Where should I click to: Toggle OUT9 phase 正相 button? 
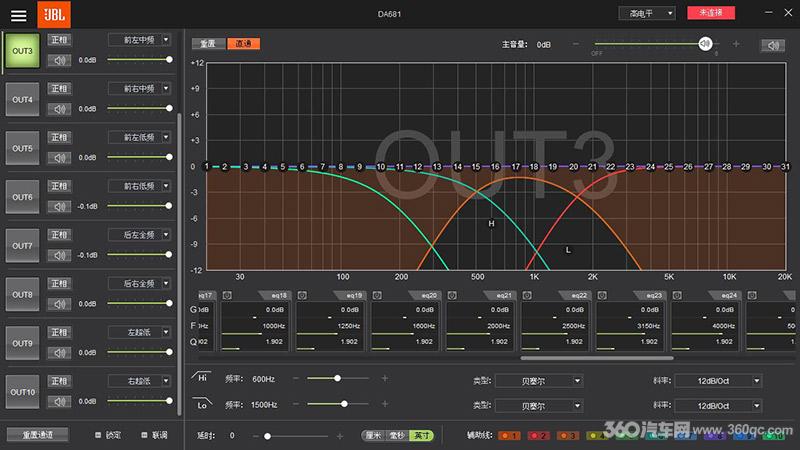pyautogui.click(x=59, y=332)
